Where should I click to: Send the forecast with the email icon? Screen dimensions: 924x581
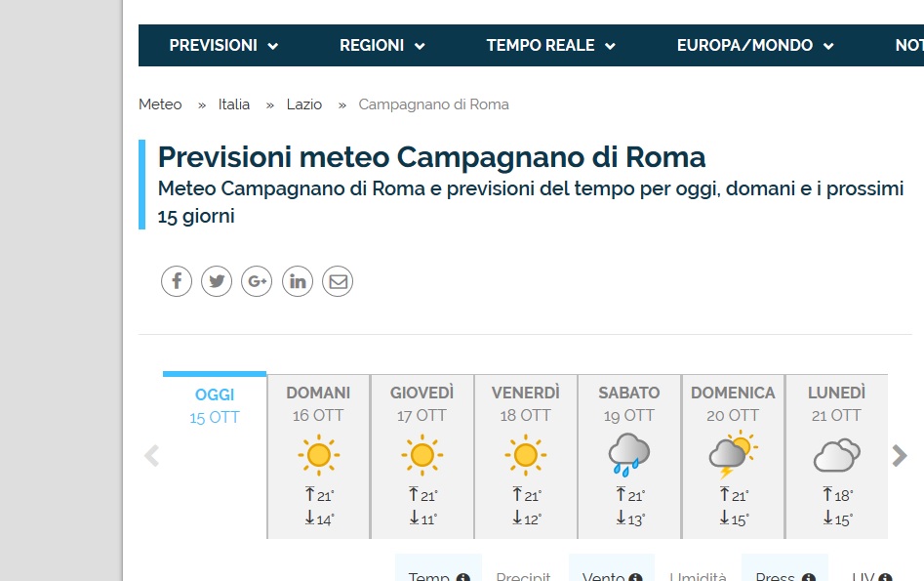coord(338,282)
